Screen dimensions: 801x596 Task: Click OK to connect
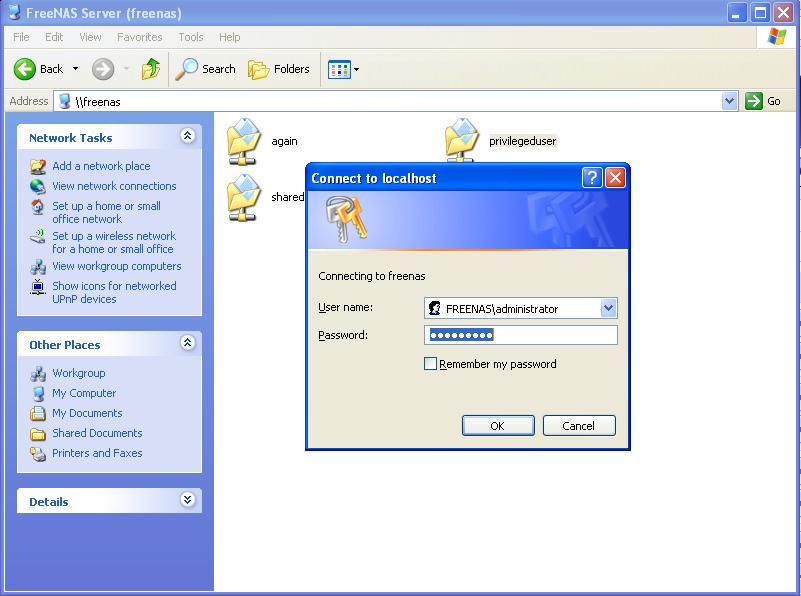[x=498, y=425]
